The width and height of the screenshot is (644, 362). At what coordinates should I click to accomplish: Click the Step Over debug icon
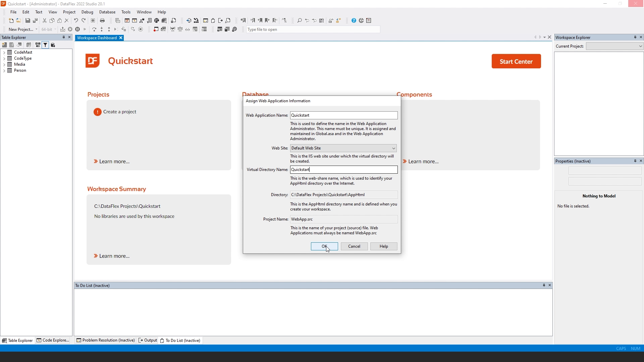(x=94, y=29)
